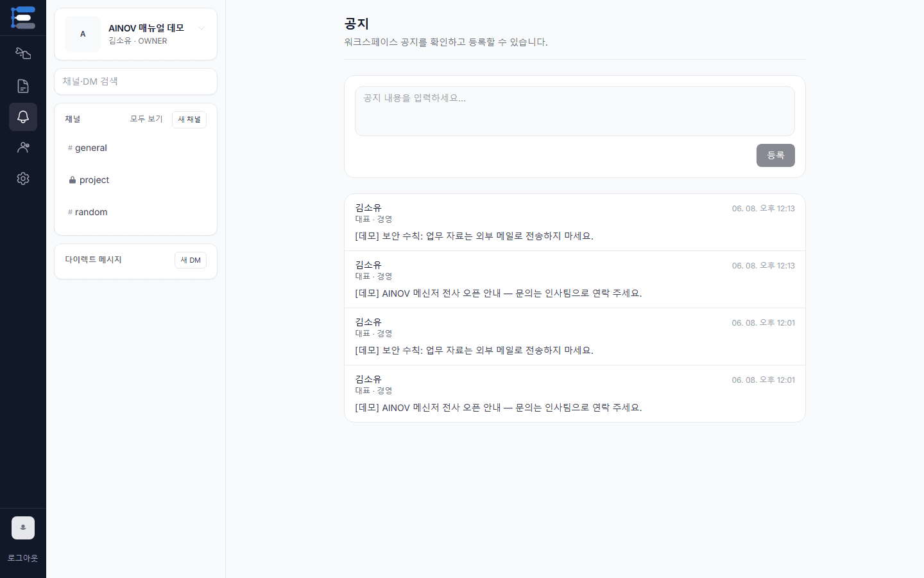Expand the AINOV workspace dropdown chevron
924x578 pixels.
tap(201, 28)
